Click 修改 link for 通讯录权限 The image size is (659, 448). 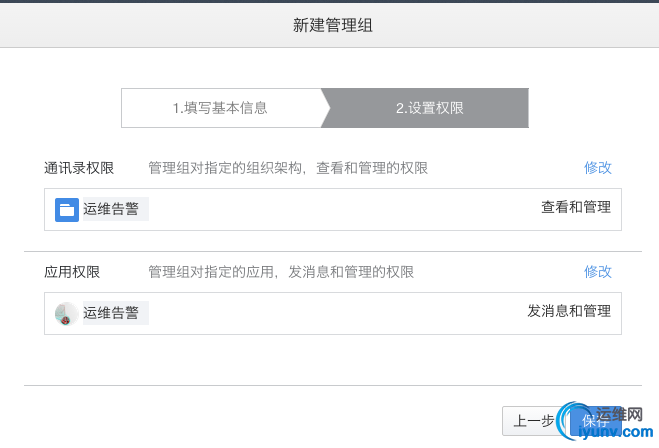(x=598, y=168)
